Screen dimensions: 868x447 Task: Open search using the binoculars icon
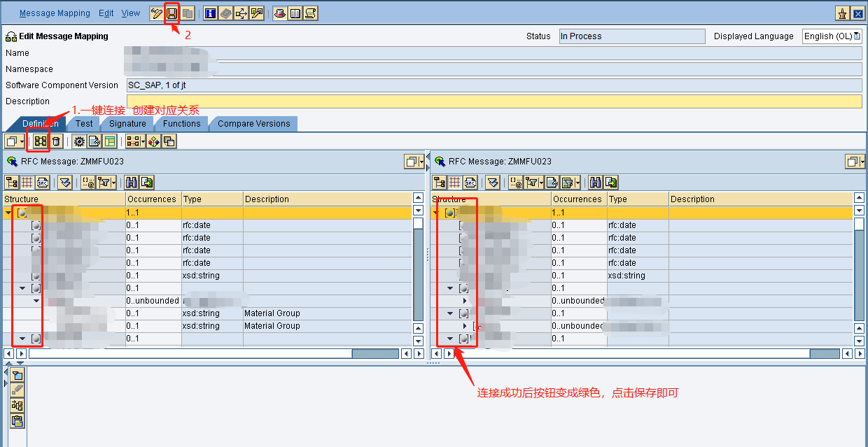click(131, 183)
